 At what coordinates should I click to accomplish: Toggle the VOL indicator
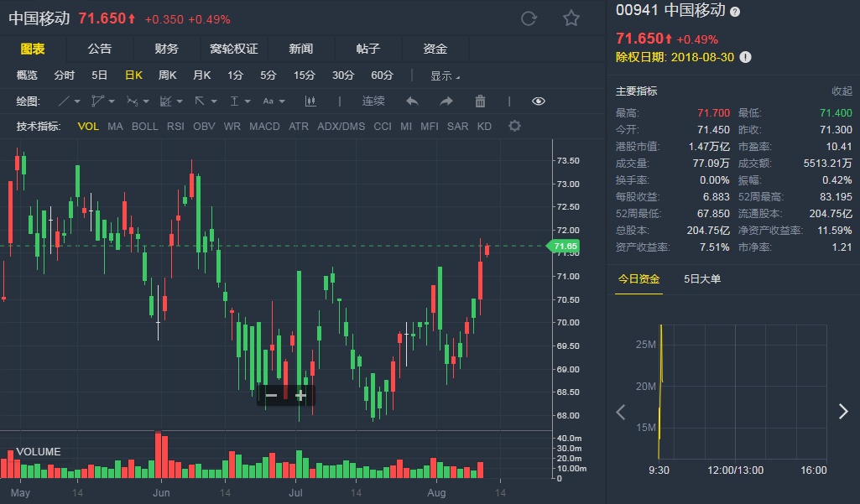point(88,126)
